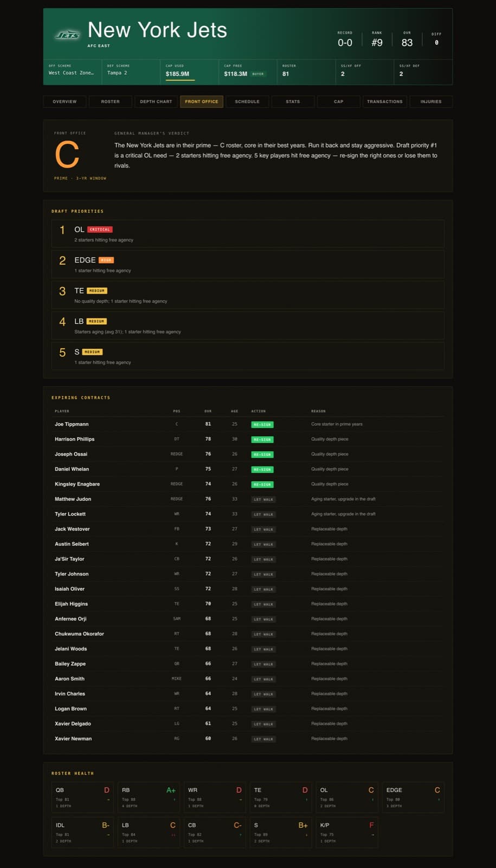Click the BUYER badge next to Cap Free
The height and width of the screenshot is (868, 496).
click(x=258, y=74)
